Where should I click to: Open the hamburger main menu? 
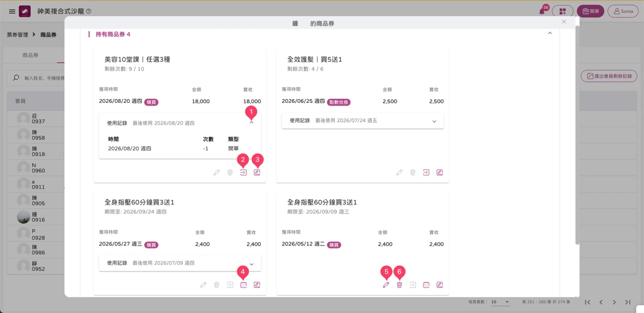(12, 11)
